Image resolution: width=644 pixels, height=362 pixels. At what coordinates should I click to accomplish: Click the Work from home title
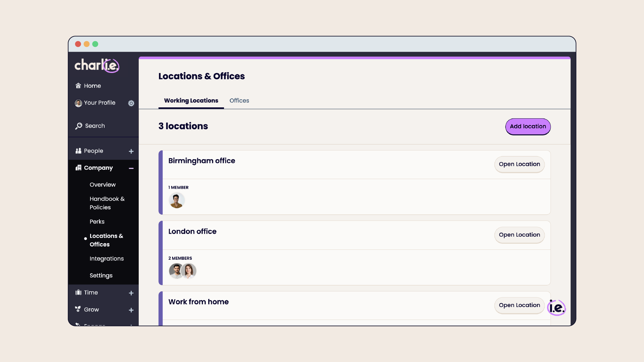pyautogui.click(x=198, y=302)
